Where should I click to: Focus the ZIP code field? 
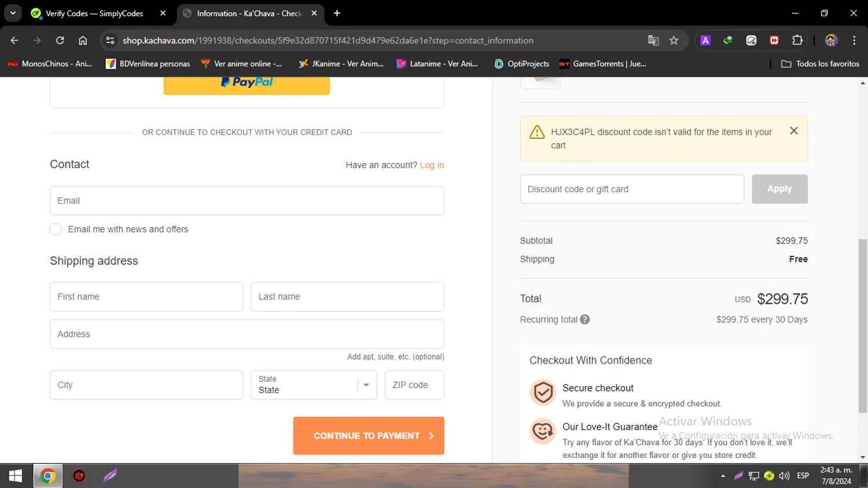[x=414, y=385]
